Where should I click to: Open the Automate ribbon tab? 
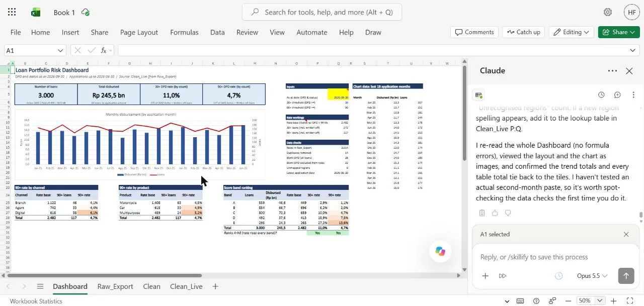(x=312, y=32)
